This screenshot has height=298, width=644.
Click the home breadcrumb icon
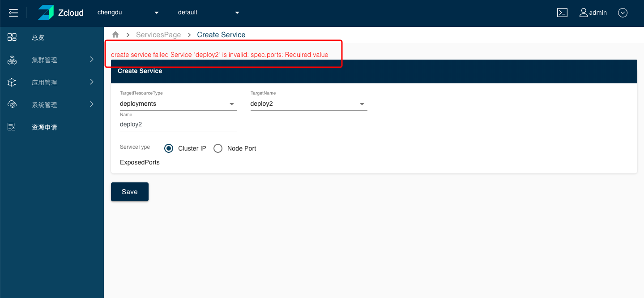coord(115,35)
